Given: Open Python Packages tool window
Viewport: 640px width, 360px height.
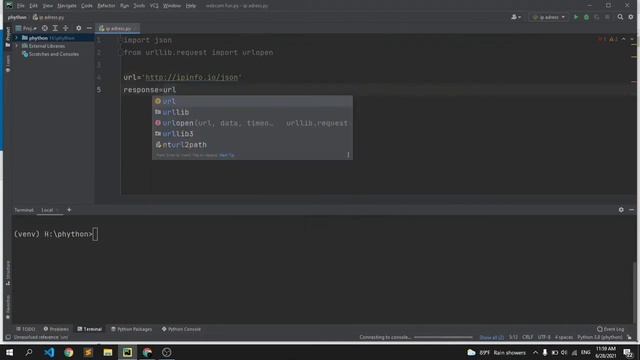Looking at the screenshot, I should point(131,329).
